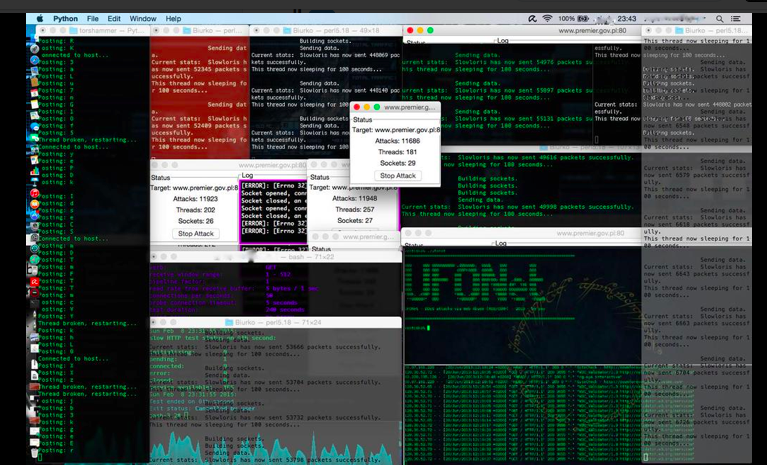
Task: Click the Sockets: 26 value
Action: click(195, 221)
